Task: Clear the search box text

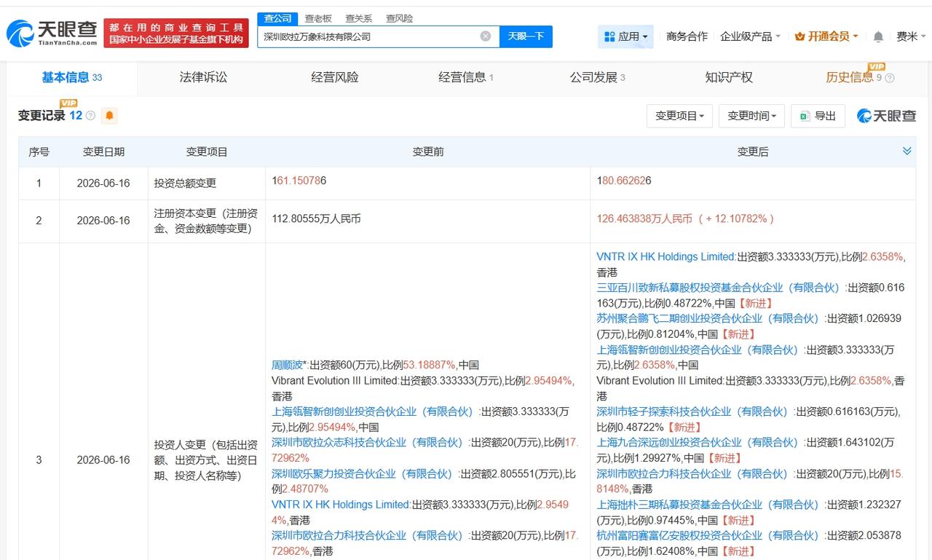Action: tap(486, 36)
